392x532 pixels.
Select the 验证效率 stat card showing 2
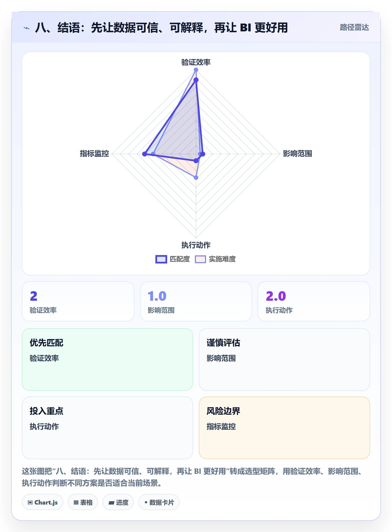tap(78, 301)
